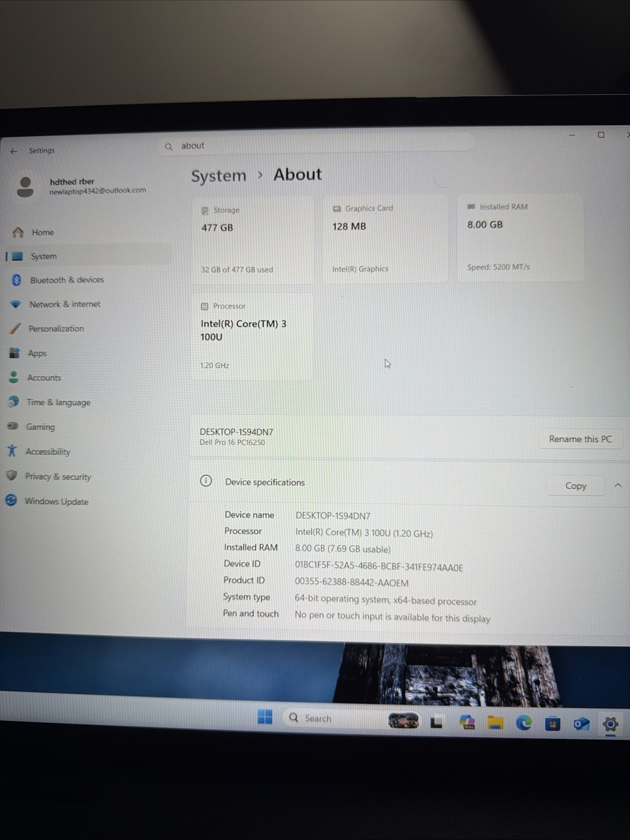
Task: Click the Device name value DESKTOP-1S94DN7 in specifications
Action: point(333,516)
